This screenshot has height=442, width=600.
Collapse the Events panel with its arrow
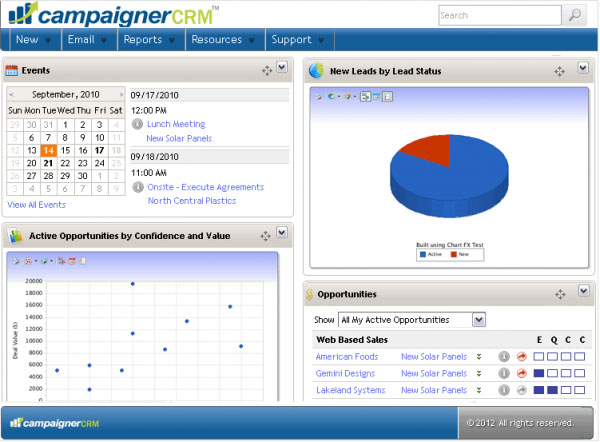coord(282,67)
